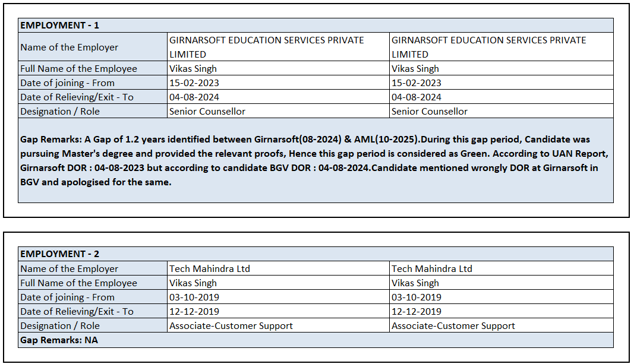Select first 03-10-2019 joining date cell
The height and width of the screenshot is (364, 634).
pos(278,297)
